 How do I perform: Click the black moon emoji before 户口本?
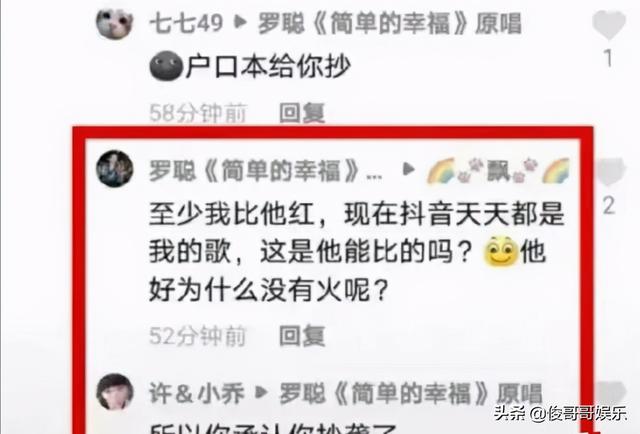(166, 66)
